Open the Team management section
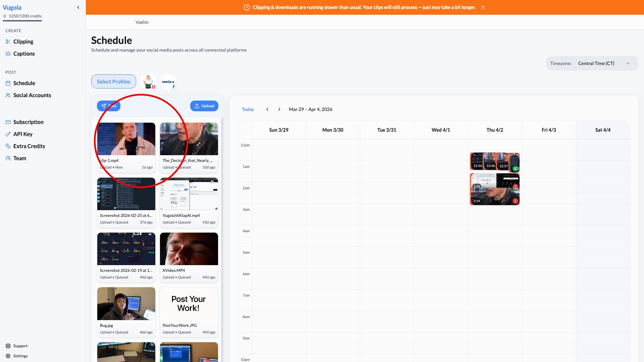This screenshot has width=644, height=362. tap(19, 158)
